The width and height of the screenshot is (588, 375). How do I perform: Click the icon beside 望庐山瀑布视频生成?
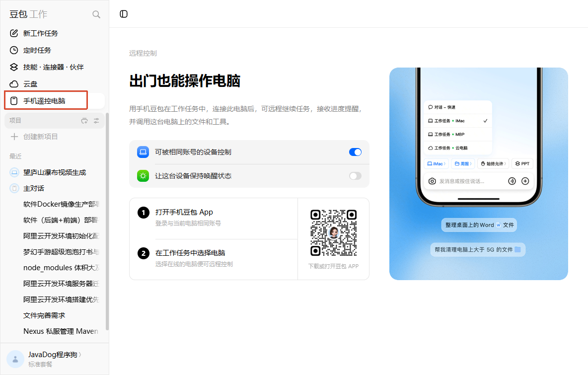(14, 172)
